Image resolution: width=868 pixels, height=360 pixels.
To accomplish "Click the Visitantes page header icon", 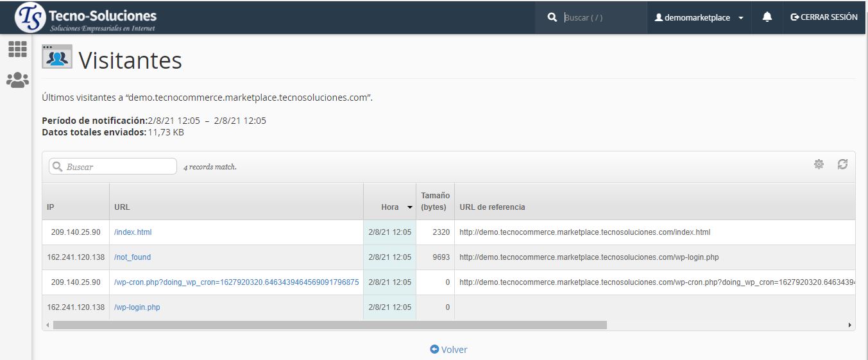I will click(57, 58).
